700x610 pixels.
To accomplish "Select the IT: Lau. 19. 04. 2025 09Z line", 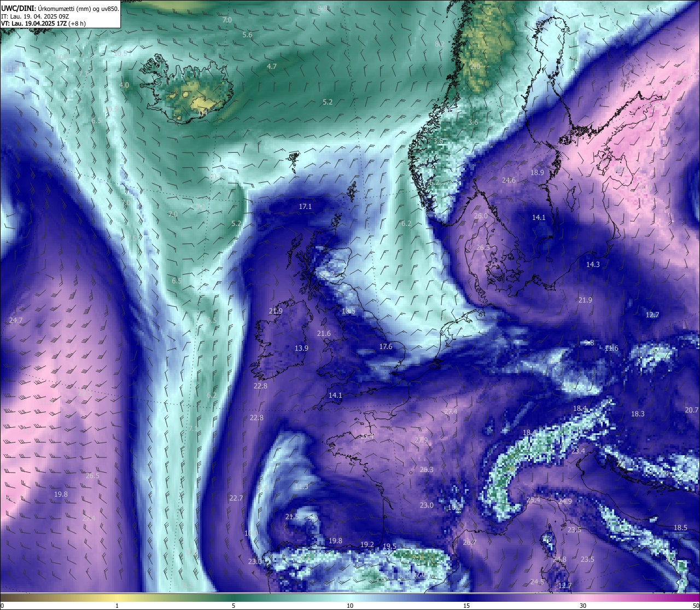I will click(34, 16).
